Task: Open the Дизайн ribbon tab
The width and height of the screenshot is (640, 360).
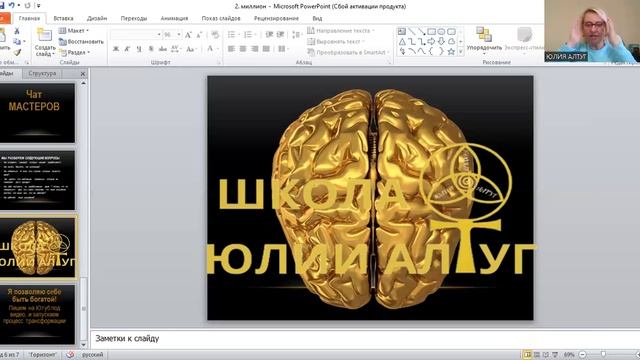Action: coord(97,18)
